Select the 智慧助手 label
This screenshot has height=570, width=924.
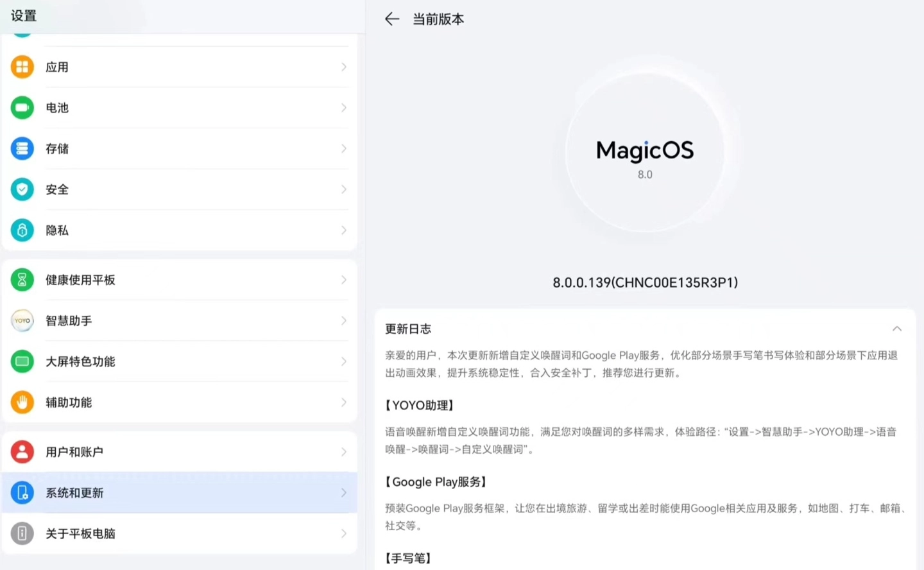(x=69, y=320)
